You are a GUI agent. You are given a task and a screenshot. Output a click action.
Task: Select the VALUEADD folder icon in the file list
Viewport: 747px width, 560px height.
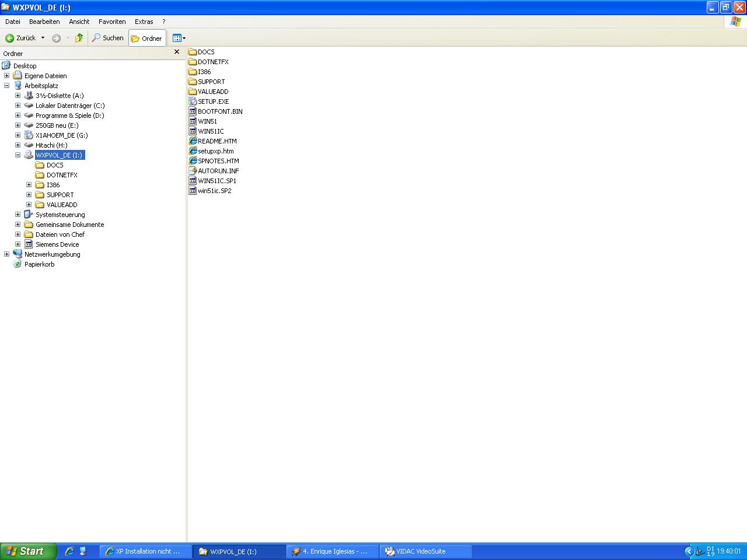tap(193, 92)
